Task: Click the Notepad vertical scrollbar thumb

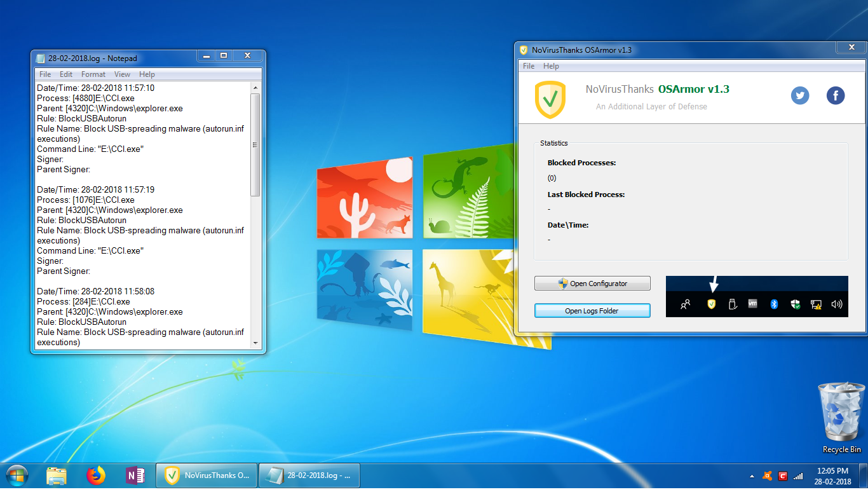Action: (x=255, y=144)
